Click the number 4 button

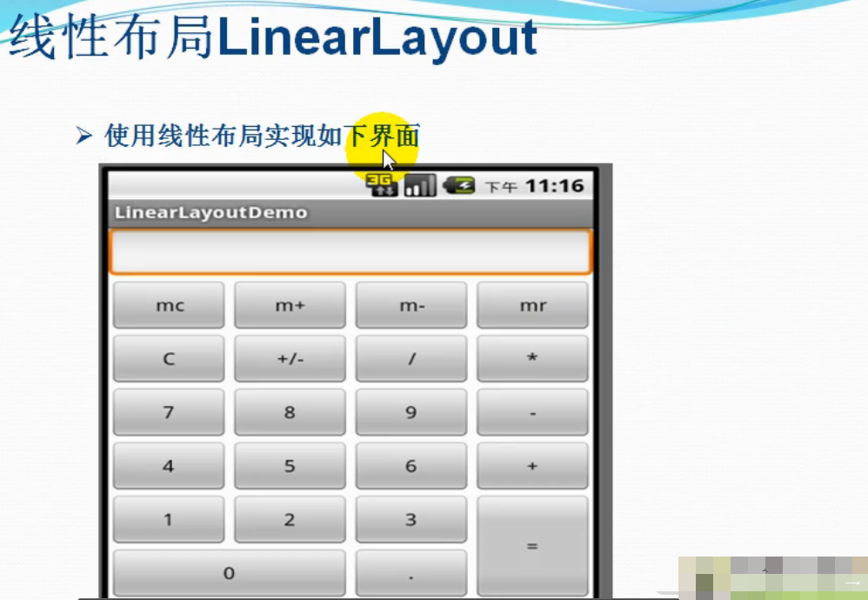pyautogui.click(x=169, y=466)
